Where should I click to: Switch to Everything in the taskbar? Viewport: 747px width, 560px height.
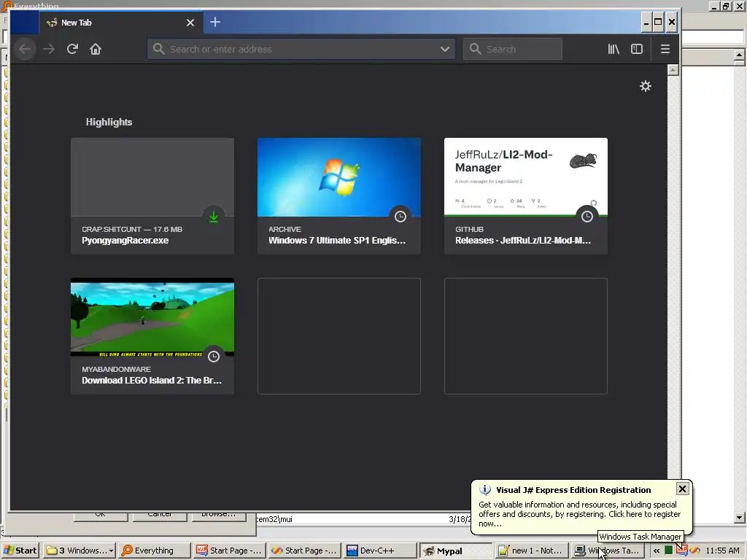coord(153,551)
